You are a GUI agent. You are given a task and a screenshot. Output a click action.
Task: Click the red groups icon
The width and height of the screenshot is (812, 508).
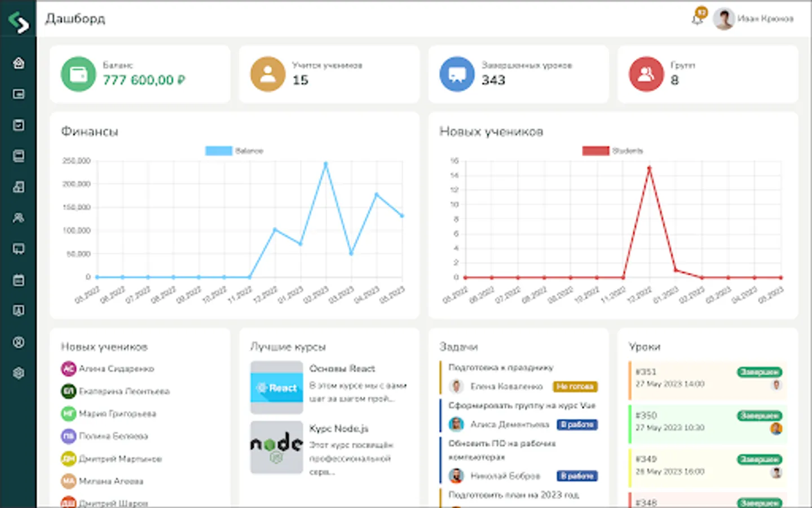(x=646, y=74)
